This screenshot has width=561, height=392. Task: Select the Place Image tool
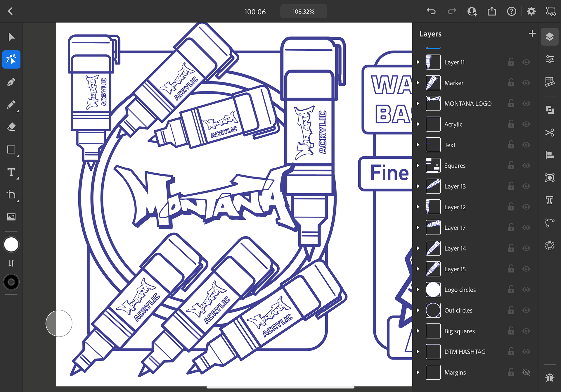pyautogui.click(x=11, y=217)
